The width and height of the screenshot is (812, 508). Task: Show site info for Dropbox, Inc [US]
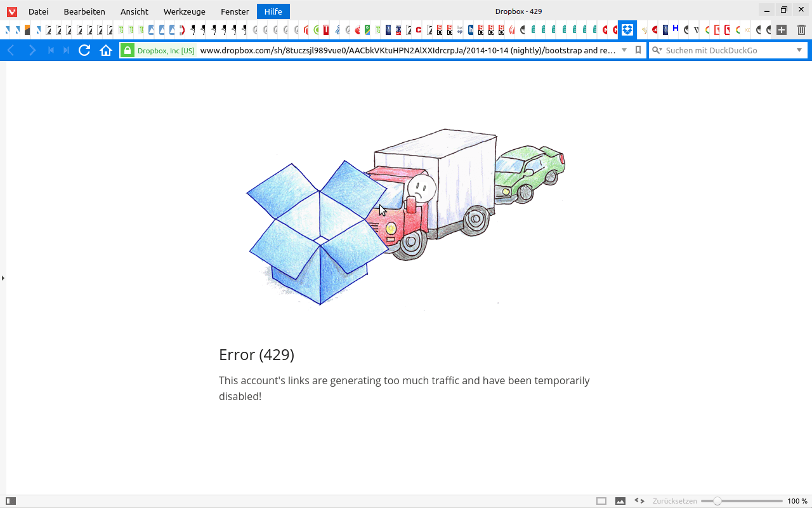point(159,50)
